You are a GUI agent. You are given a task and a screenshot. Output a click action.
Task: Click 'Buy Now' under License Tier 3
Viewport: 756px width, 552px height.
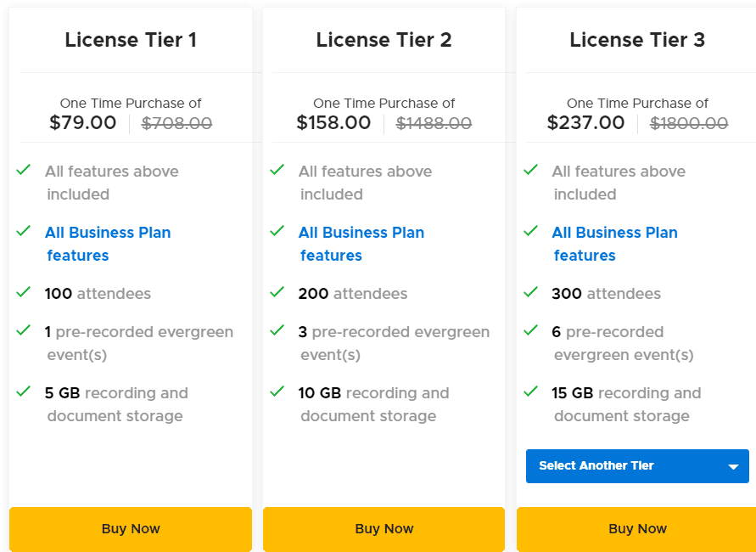637,528
